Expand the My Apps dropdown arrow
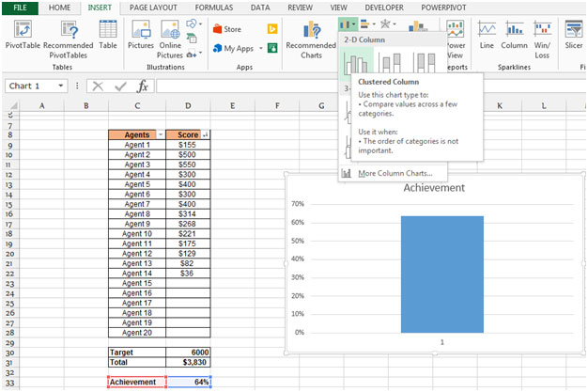This screenshot has width=588, height=392. [x=260, y=49]
